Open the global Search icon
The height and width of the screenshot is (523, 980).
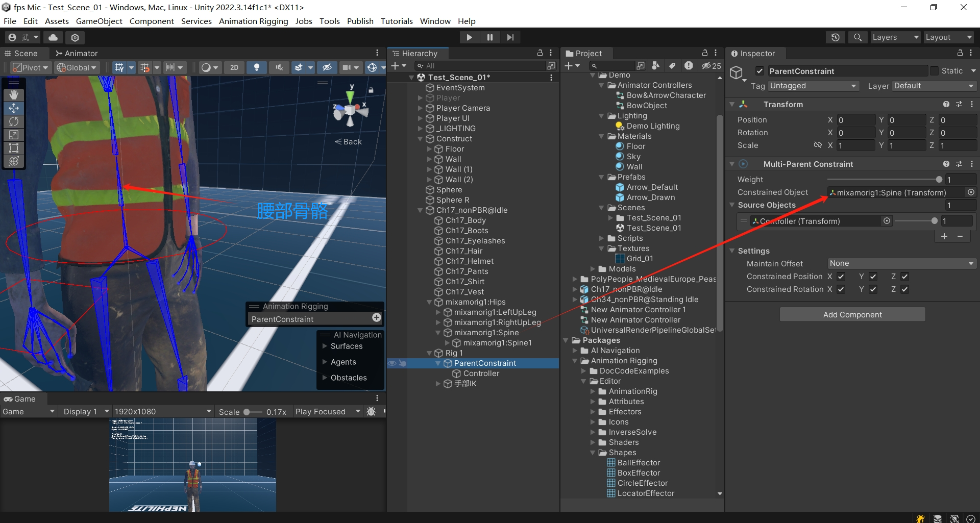858,37
